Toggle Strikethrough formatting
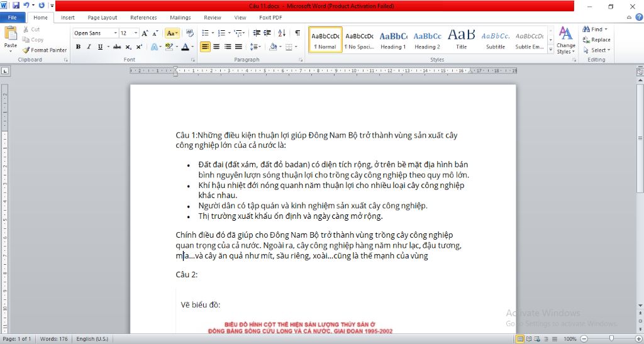 (117, 47)
